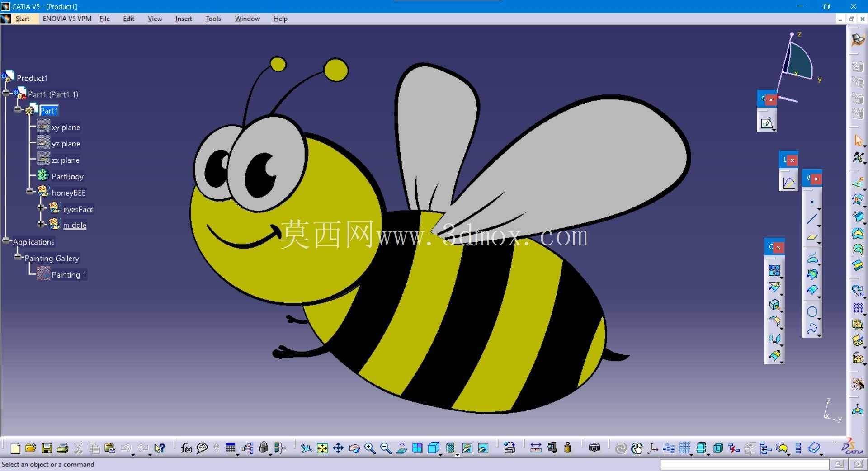868x471 pixels.
Task: Close the C floating toolbar
Action: (778, 248)
